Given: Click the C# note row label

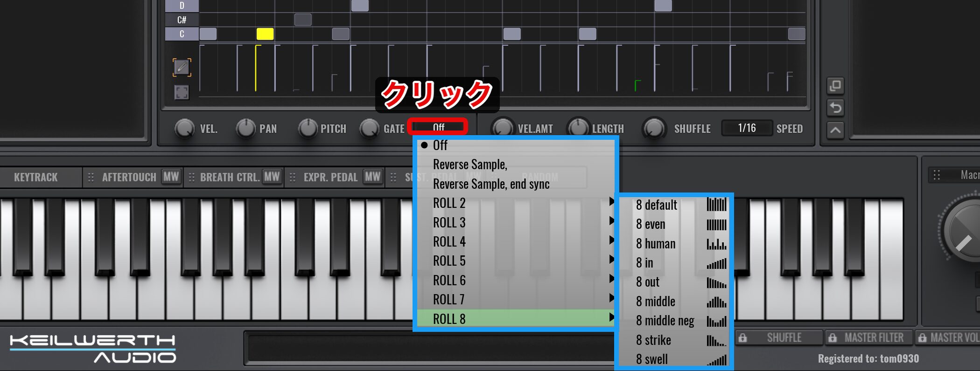Looking at the screenshot, I should 182,20.
